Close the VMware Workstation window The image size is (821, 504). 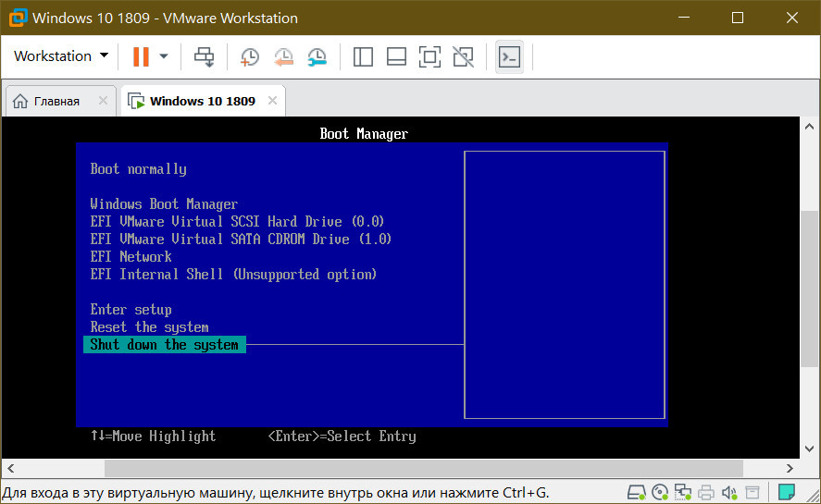click(x=792, y=18)
